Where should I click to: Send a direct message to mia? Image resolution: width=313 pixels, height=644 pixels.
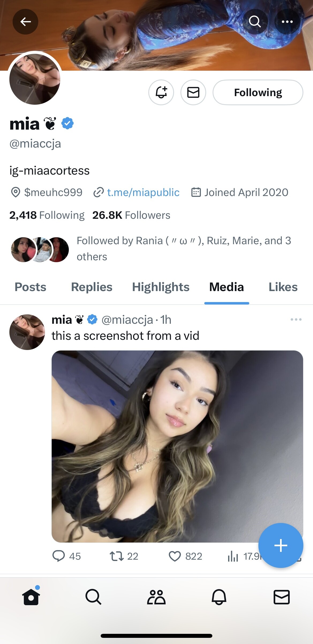pyautogui.click(x=193, y=93)
